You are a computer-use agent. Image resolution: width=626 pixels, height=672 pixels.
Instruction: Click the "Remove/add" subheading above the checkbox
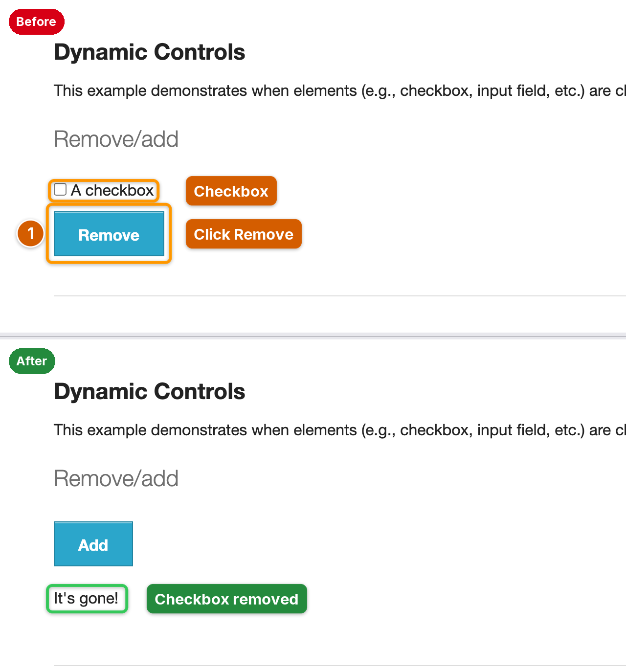point(116,139)
